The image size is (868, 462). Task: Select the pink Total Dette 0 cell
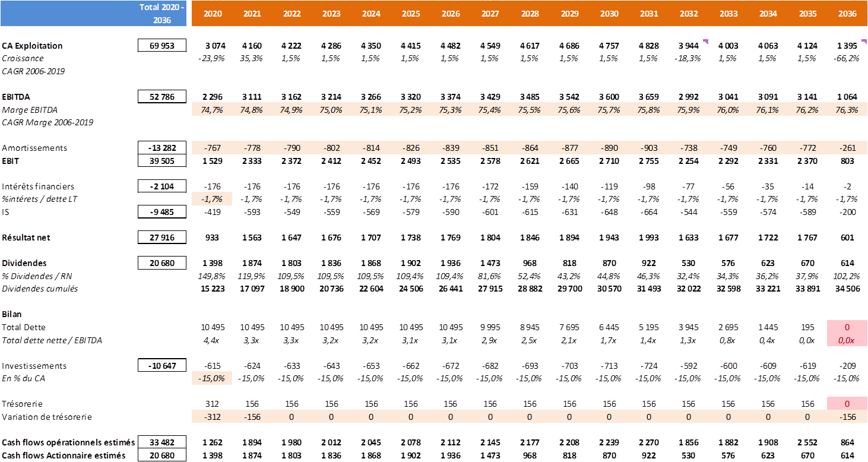[x=847, y=327]
